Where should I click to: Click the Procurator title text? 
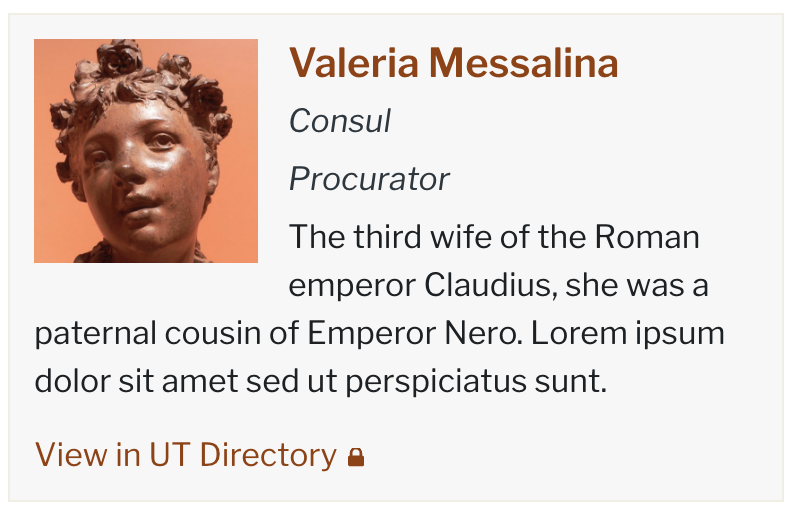[369, 180]
